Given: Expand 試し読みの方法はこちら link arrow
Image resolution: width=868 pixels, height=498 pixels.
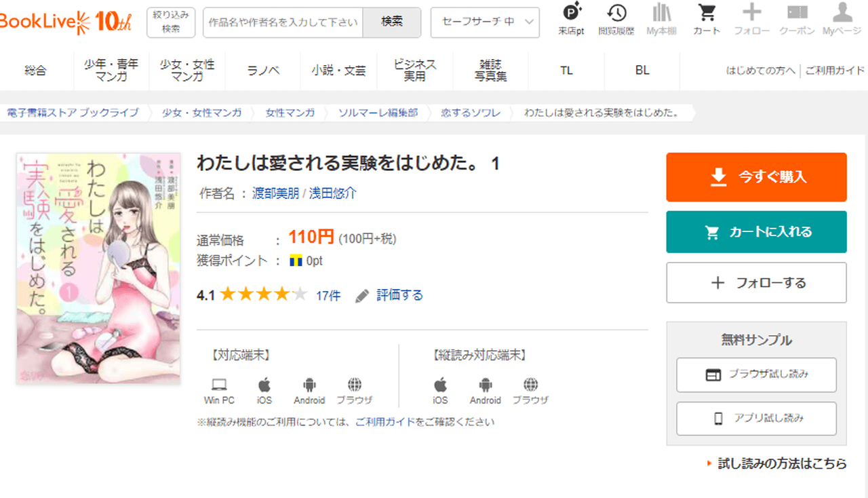Looking at the screenshot, I should tap(710, 464).
